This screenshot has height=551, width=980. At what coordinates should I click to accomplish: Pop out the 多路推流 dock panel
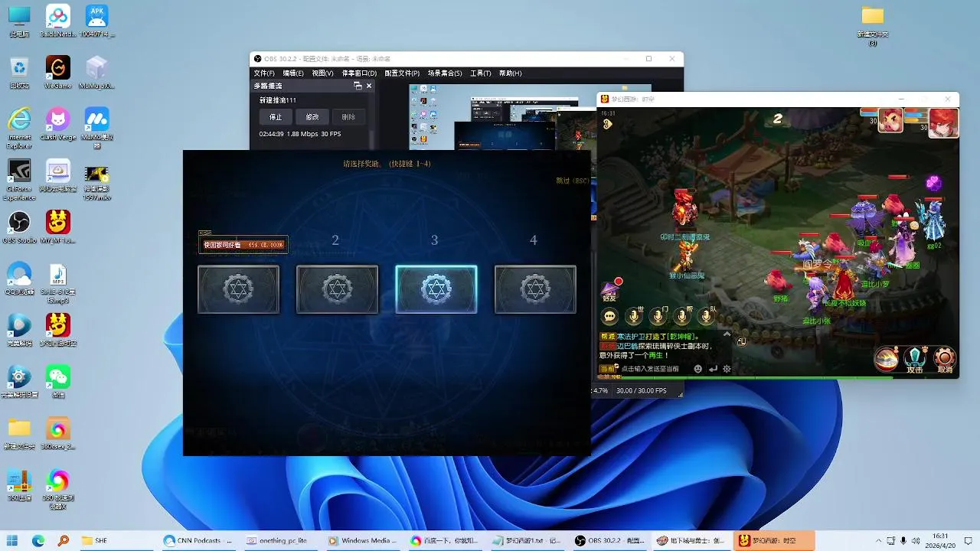pos(358,86)
